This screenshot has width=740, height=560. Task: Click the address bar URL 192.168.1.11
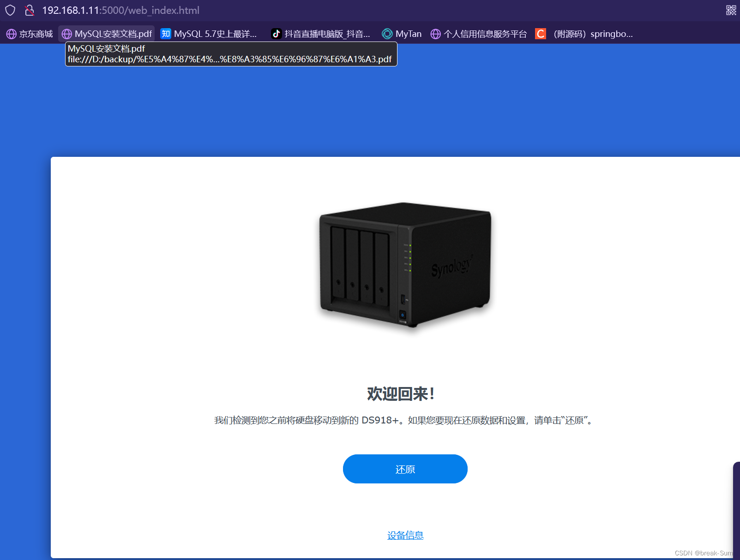tap(121, 10)
